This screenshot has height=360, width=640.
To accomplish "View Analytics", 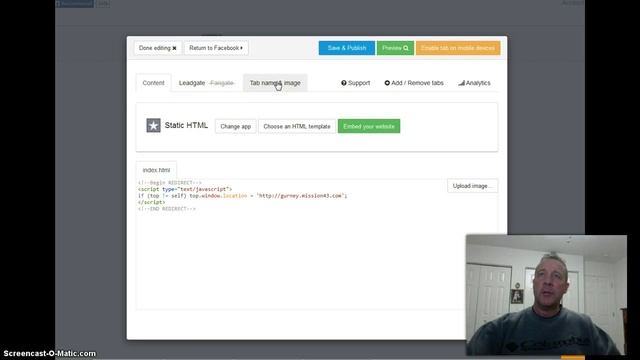I will (x=474, y=83).
